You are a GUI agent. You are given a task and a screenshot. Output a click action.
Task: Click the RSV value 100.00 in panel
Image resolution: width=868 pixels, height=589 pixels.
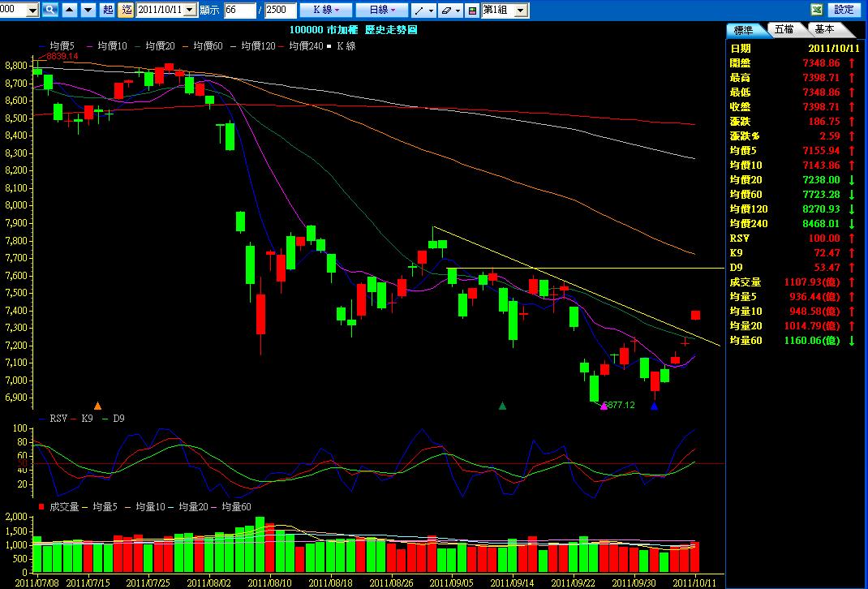(x=824, y=239)
